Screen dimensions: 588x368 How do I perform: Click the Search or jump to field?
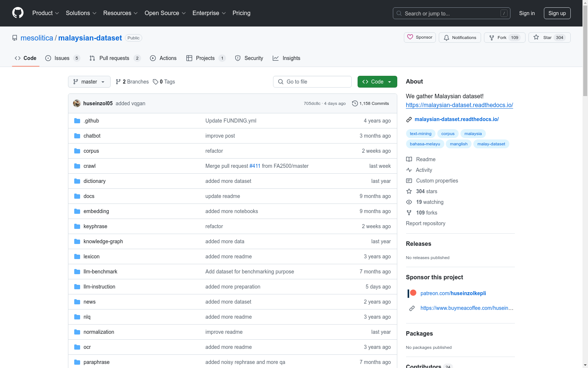pyautogui.click(x=452, y=13)
